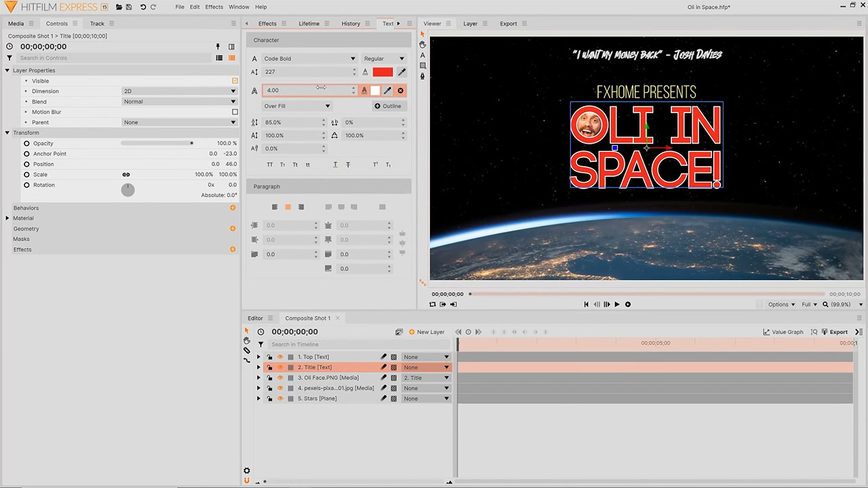Select the Slice tool in timeline toolbar

(247, 350)
